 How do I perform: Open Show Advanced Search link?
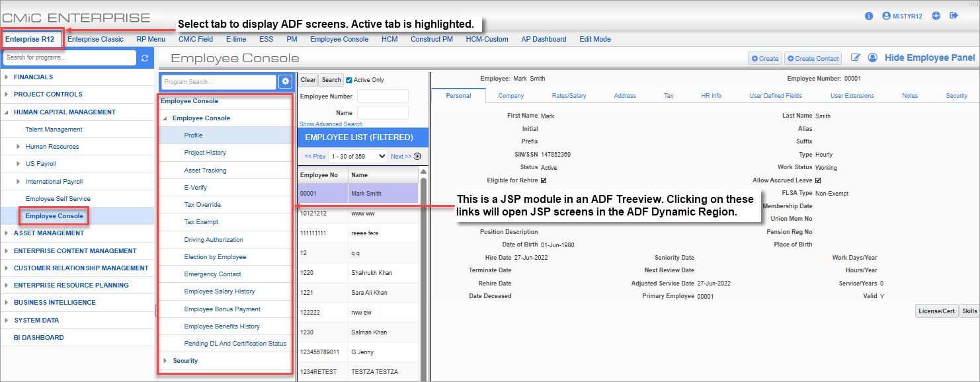pyautogui.click(x=332, y=124)
